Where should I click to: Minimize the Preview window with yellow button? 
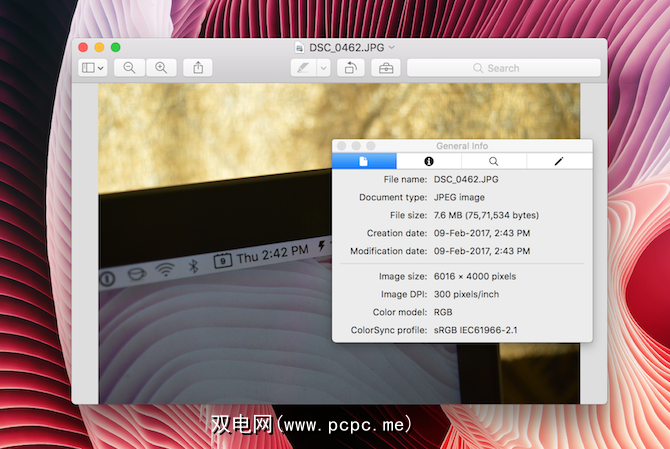(99, 47)
